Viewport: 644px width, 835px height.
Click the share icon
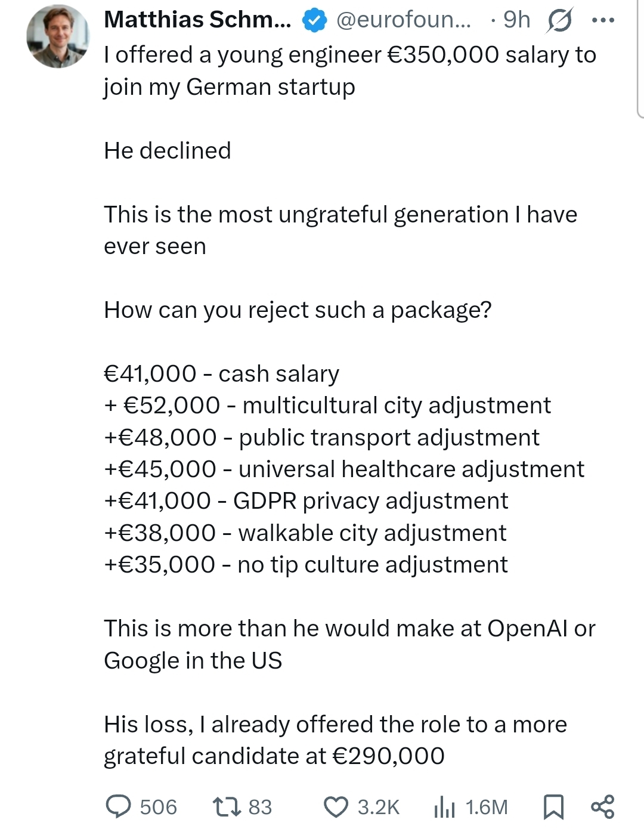click(602, 806)
